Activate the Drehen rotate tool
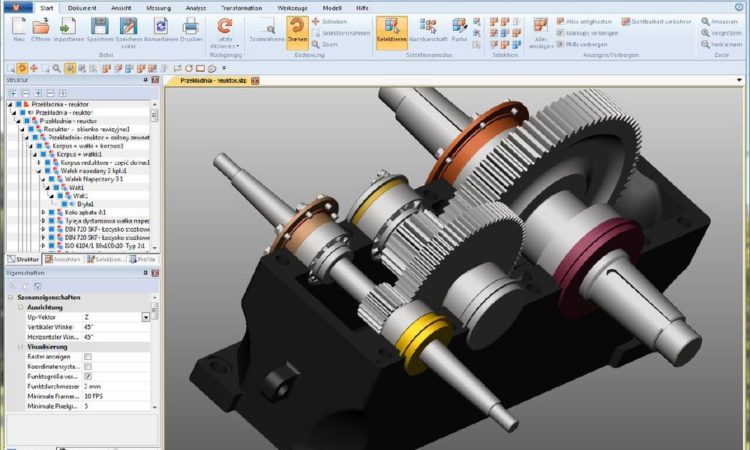The image size is (750, 450). point(297,30)
